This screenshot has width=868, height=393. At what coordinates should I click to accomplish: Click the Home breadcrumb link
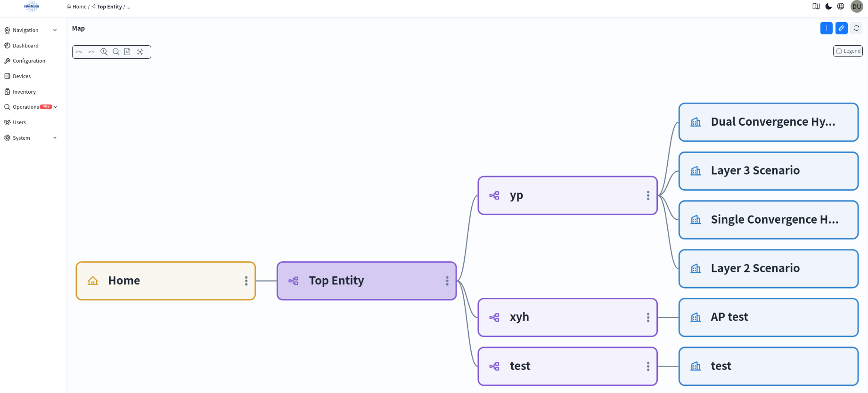79,7
